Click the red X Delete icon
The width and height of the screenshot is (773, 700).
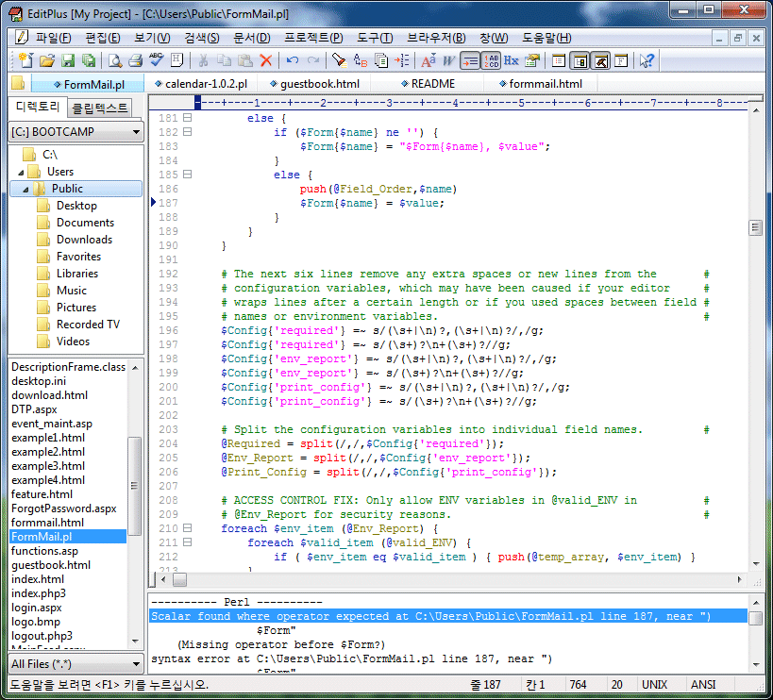tap(266, 60)
